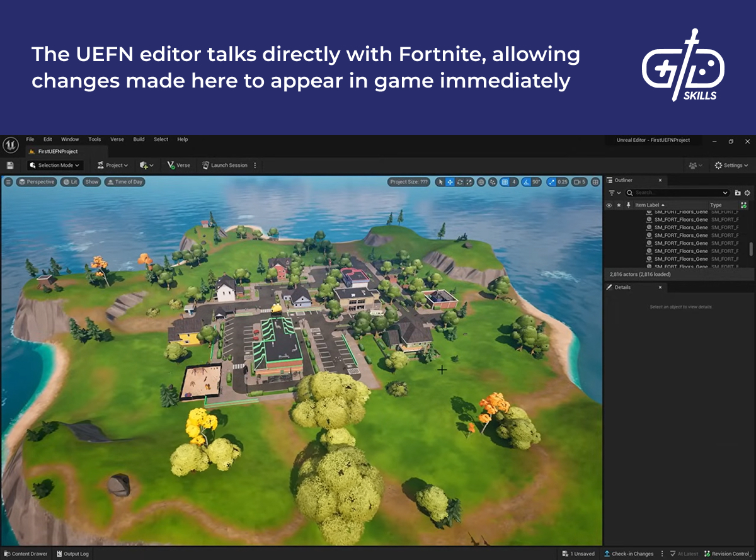The image size is (756, 560).
Task: Open the viewport hamburger options menu
Action: tap(8, 182)
